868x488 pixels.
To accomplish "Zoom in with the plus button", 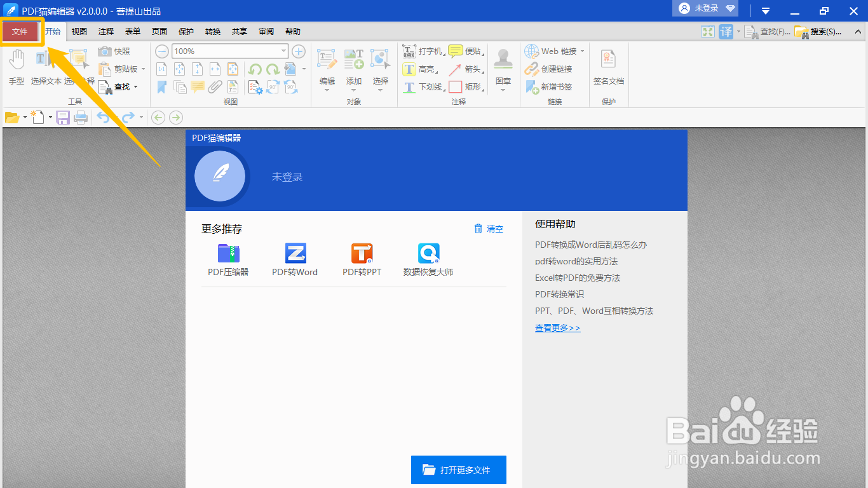I will [299, 51].
